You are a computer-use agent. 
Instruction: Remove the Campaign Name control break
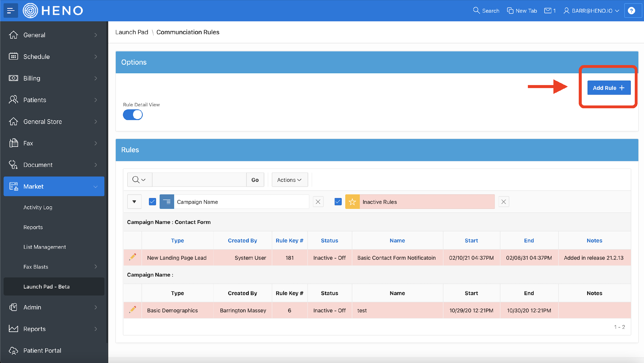(x=318, y=202)
